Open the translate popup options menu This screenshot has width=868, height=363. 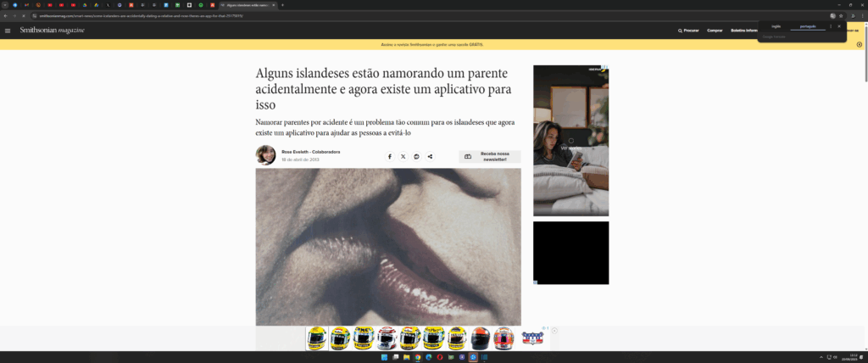(x=830, y=26)
